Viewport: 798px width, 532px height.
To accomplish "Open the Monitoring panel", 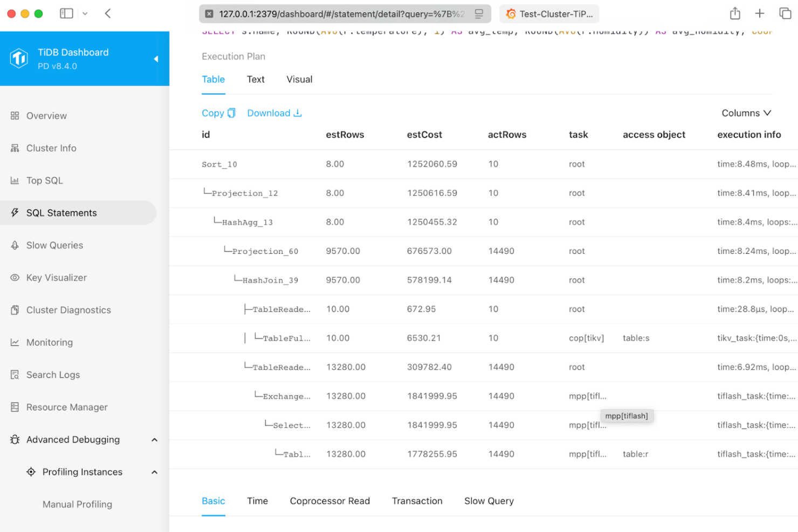I will coord(50,342).
